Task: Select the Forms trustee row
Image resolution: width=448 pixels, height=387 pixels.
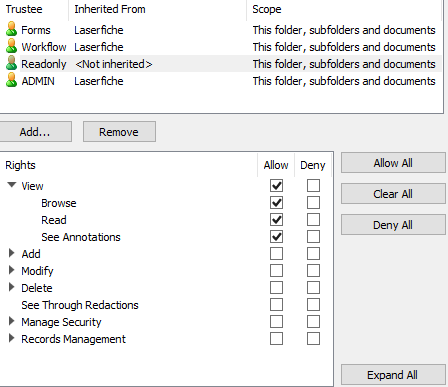Action: 221,30
